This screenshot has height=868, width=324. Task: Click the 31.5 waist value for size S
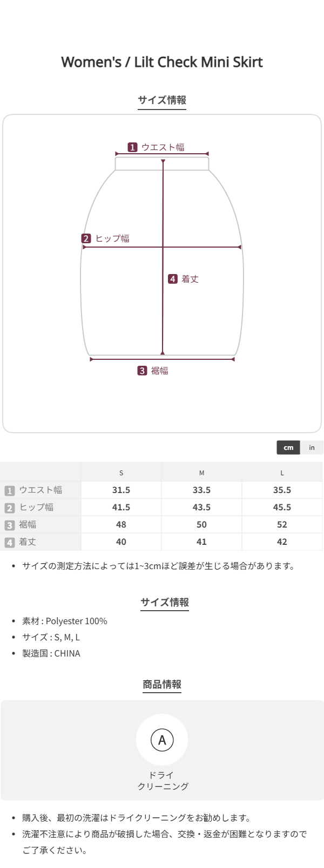tap(121, 490)
